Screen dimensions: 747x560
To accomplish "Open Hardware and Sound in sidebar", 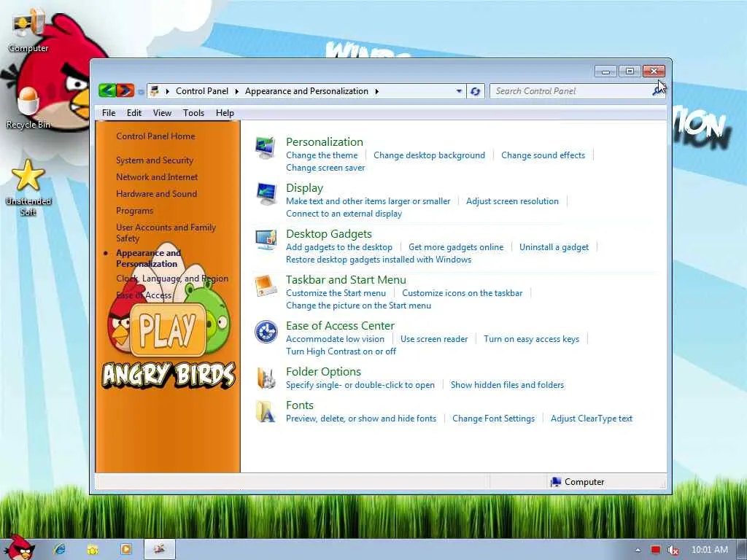I will tap(156, 194).
